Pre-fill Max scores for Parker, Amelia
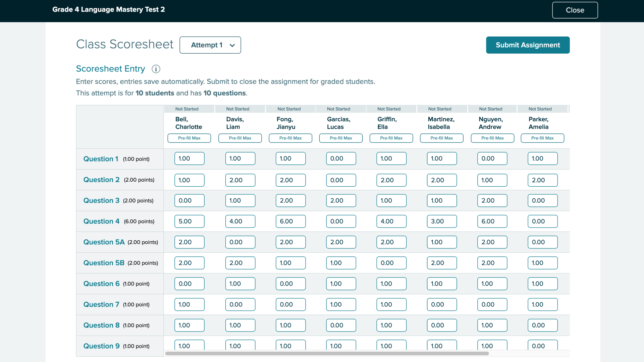 pyautogui.click(x=542, y=138)
